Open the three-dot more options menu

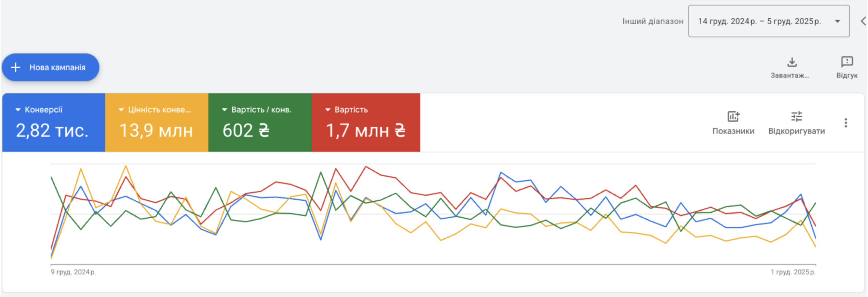[846, 123]
